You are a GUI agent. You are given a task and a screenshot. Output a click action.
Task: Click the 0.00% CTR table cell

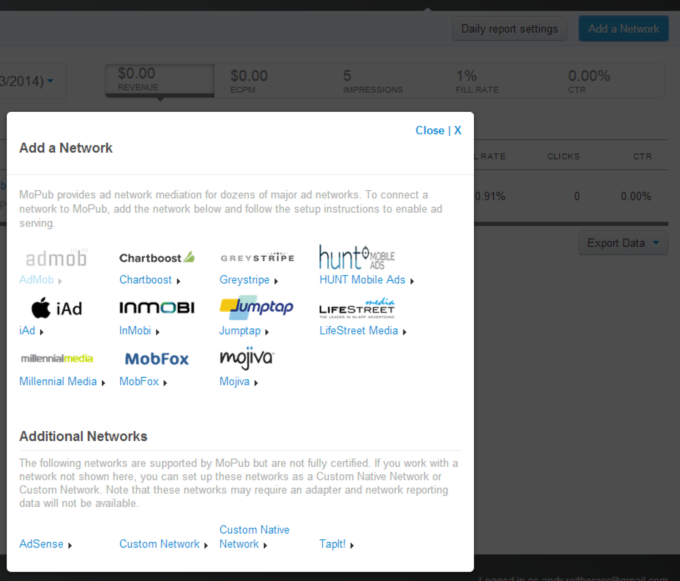coord(636,196)
